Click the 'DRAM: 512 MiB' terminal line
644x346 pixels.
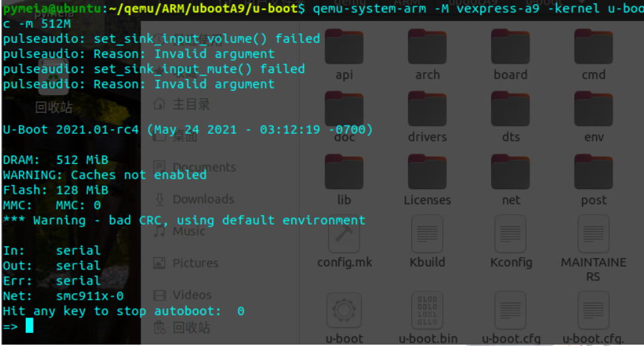(55, 160)
